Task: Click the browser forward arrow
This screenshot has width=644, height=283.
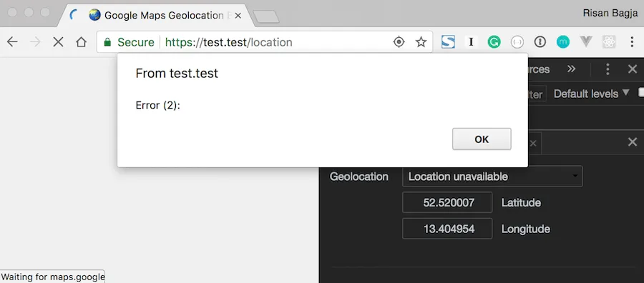Action: [x=35, y=42]
